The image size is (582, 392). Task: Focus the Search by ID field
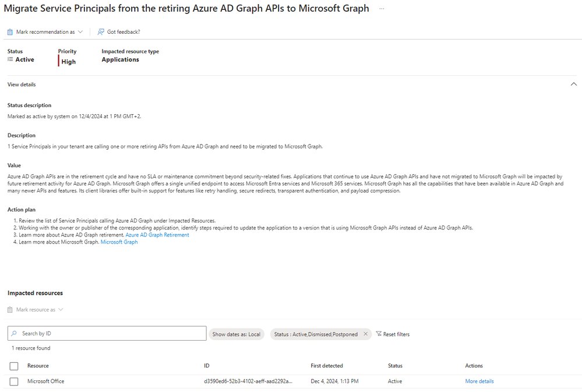point(107,333)
